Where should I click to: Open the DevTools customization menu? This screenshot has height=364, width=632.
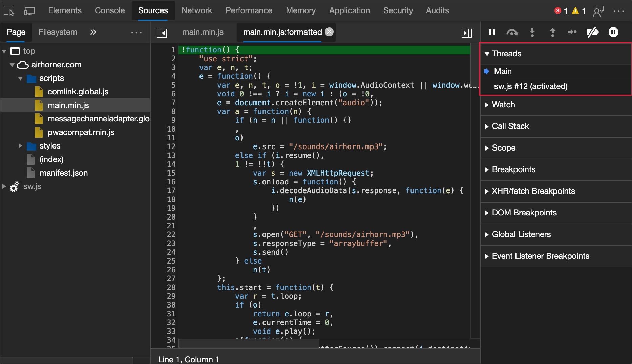point(619,10)
